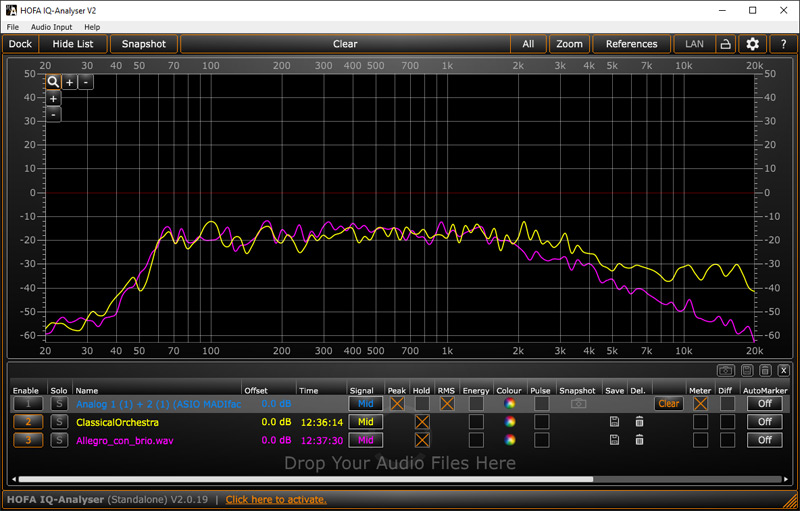Click the horizontal scrollbar under the list
This screenshot has height=511, width=800.
click(x=300, y=479)
